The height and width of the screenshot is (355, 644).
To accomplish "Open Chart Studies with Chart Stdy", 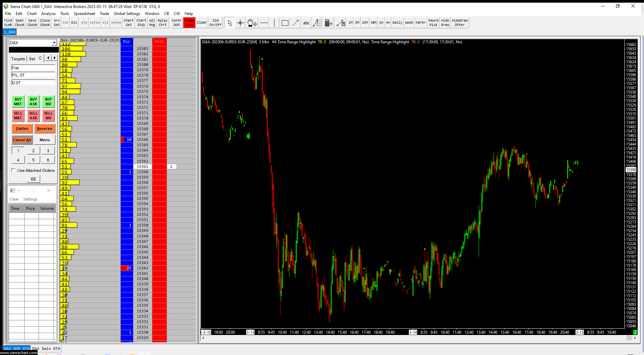I will [141, 23].
